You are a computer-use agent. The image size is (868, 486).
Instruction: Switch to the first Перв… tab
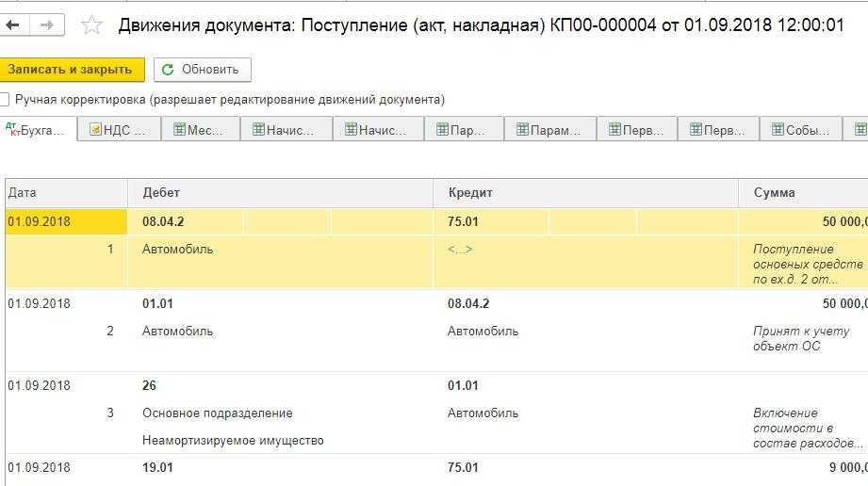tap(637, 131)
